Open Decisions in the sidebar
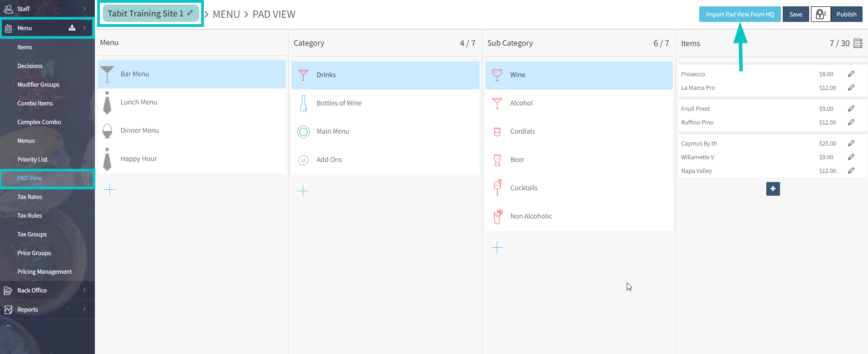The width and height of the screenshot is (868, 354). [x=30, y=66]
